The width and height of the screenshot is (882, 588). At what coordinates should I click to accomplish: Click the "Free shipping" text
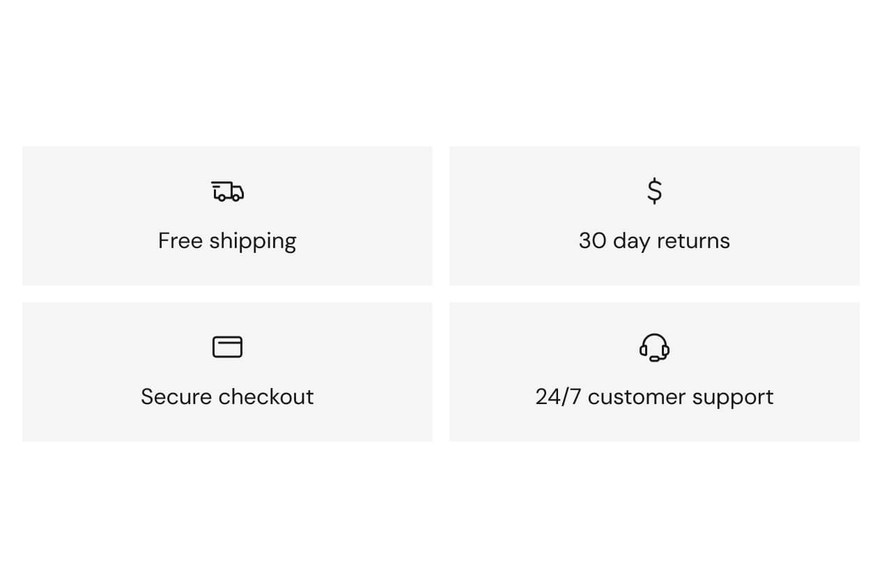coord(227,241)
